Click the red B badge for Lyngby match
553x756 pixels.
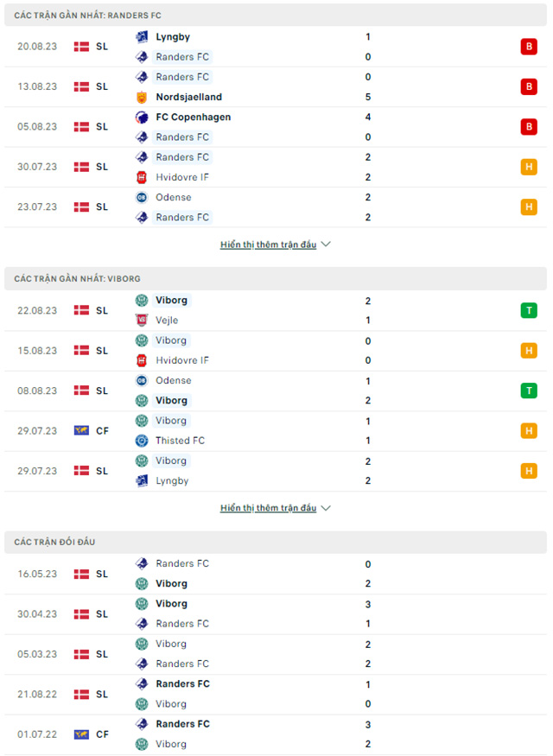tap(529, 47)
